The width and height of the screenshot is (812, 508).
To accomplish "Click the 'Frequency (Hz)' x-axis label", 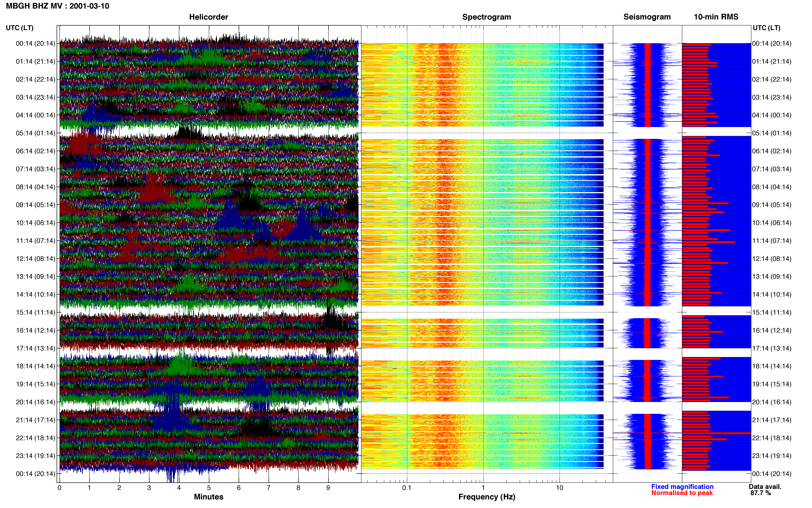I will [x=487, y=497].
